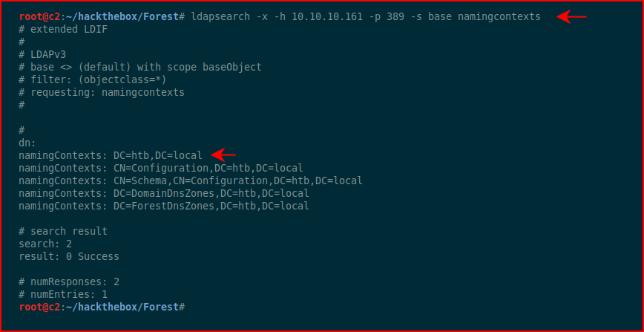Click the 'result: 0 Success' line
The height and width of the screenshot is (332, 644).
pos(69,257)
